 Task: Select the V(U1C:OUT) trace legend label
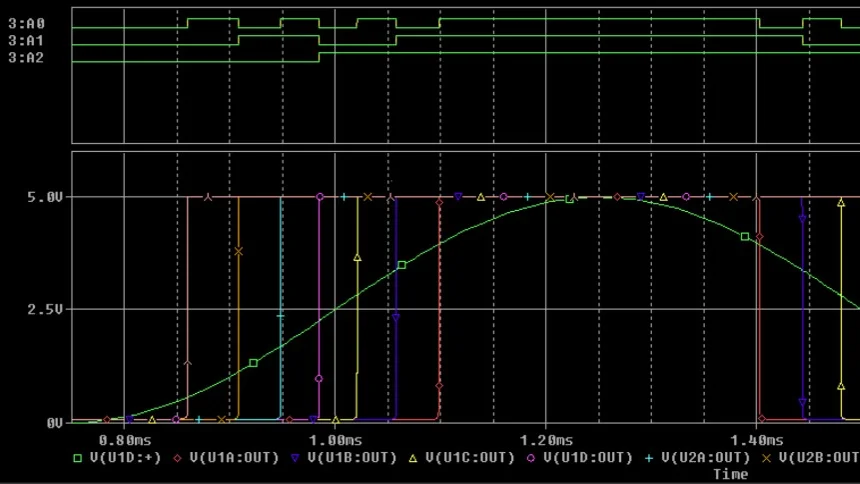coord(470,458)
